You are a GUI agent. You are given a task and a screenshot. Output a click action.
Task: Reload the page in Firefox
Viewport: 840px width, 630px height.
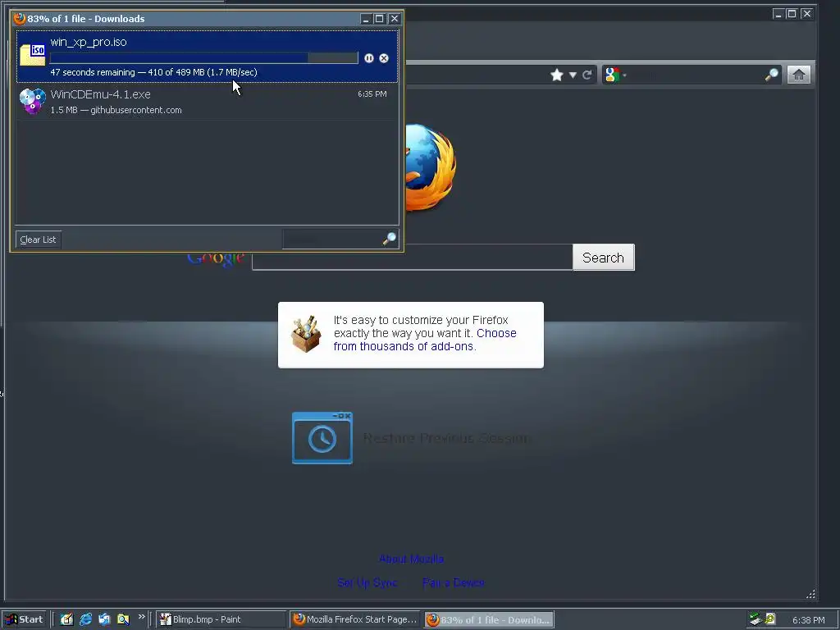(x=587, y=75)
